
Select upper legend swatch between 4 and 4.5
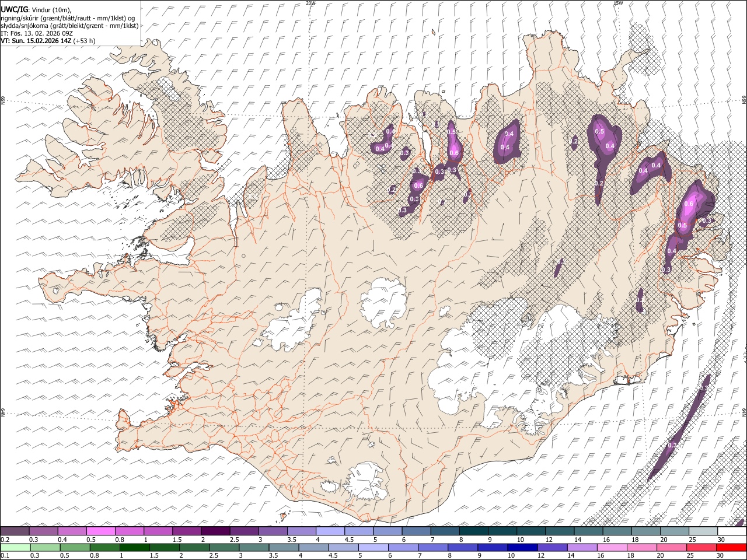click(x=330, y=531)
